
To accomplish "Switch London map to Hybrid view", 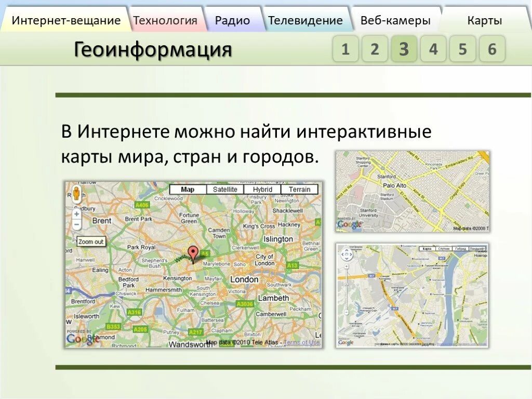I will 262,189.
